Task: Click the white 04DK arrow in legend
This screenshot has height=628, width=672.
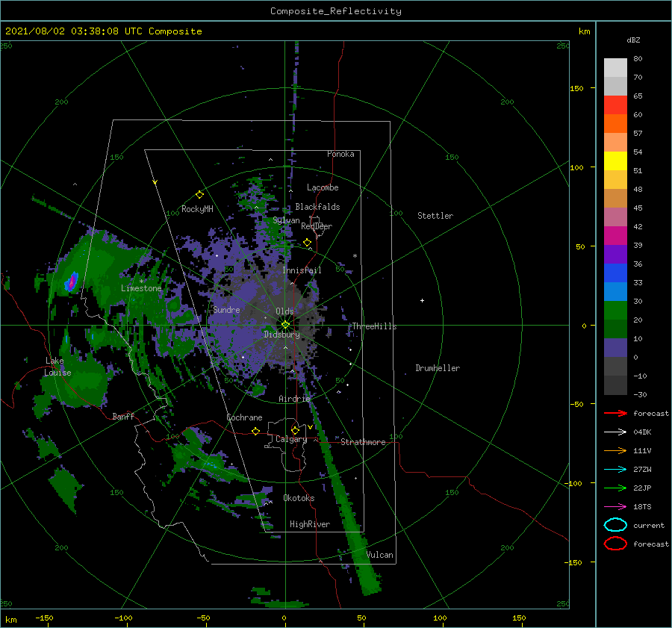Action: coord(615,432)
